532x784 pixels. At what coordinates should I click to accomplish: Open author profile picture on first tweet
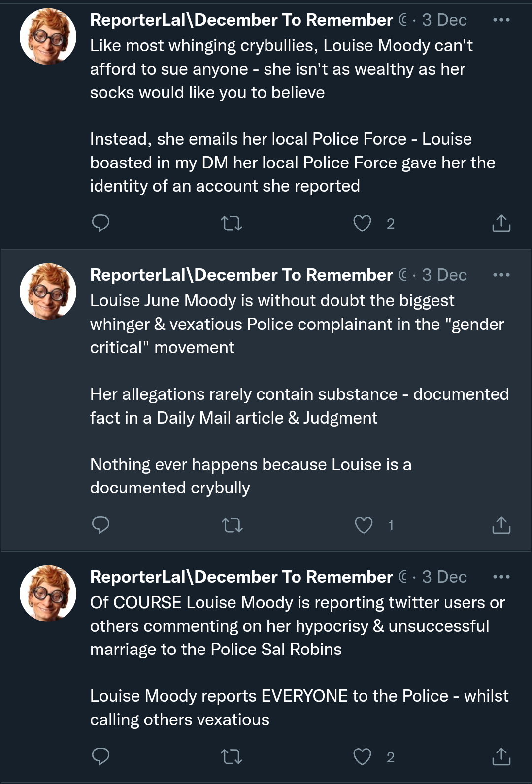[x=48, y=37]
